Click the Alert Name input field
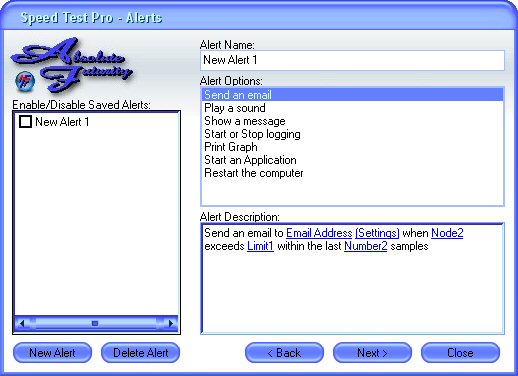Screen dimensions: 518x376 tap(352, 60)
